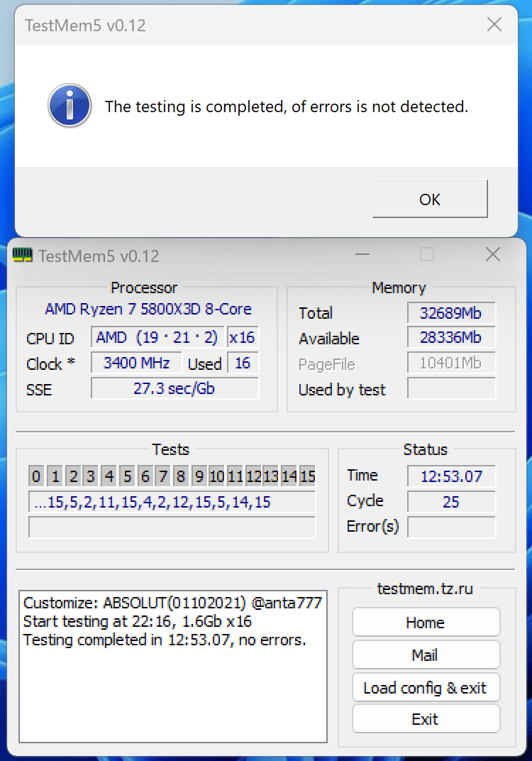Open the Home link button
Viewport: 532px width, 761px height.
[x=426, y=622]
